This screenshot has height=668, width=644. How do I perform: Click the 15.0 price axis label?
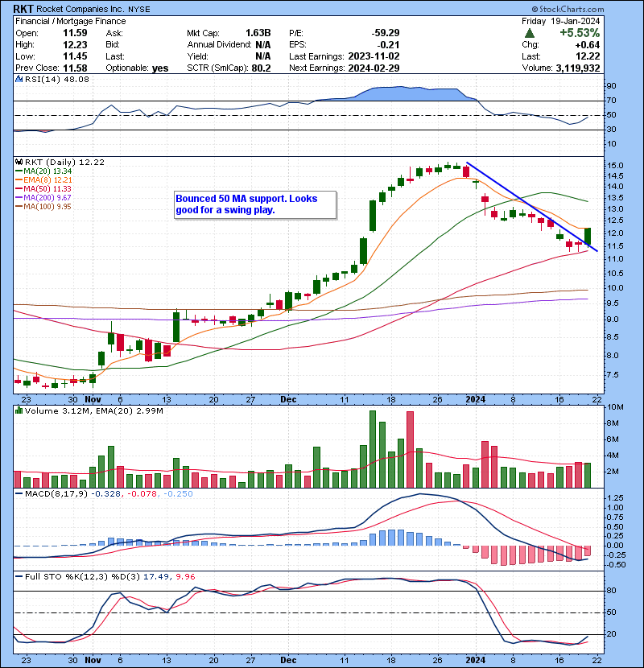[615, 166]
